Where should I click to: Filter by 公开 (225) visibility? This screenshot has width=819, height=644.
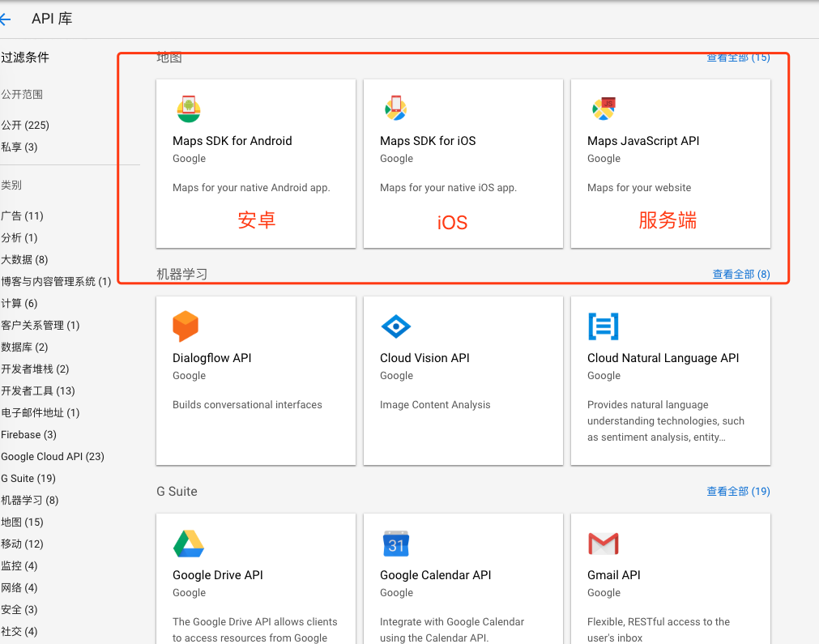tap(25, 126)
